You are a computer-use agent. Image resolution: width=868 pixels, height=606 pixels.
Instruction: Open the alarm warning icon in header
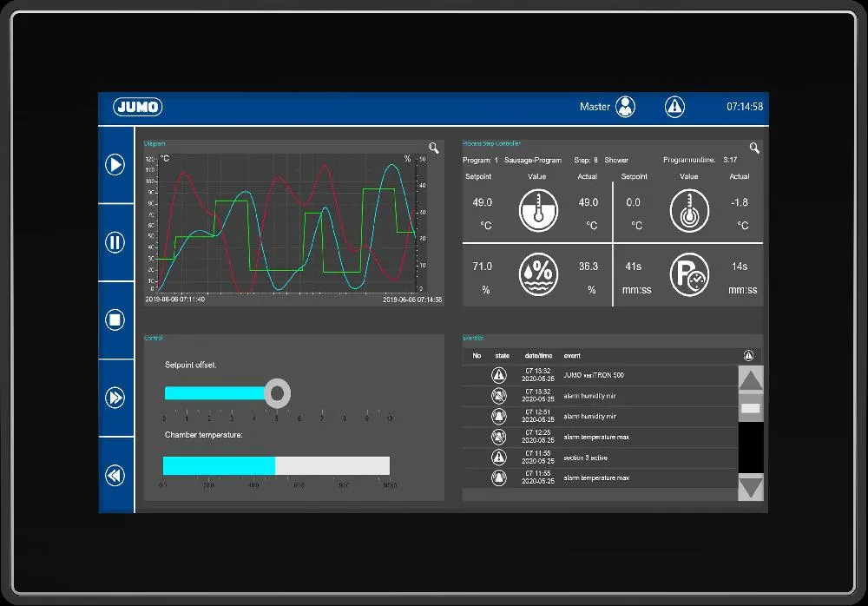(674, 107)
